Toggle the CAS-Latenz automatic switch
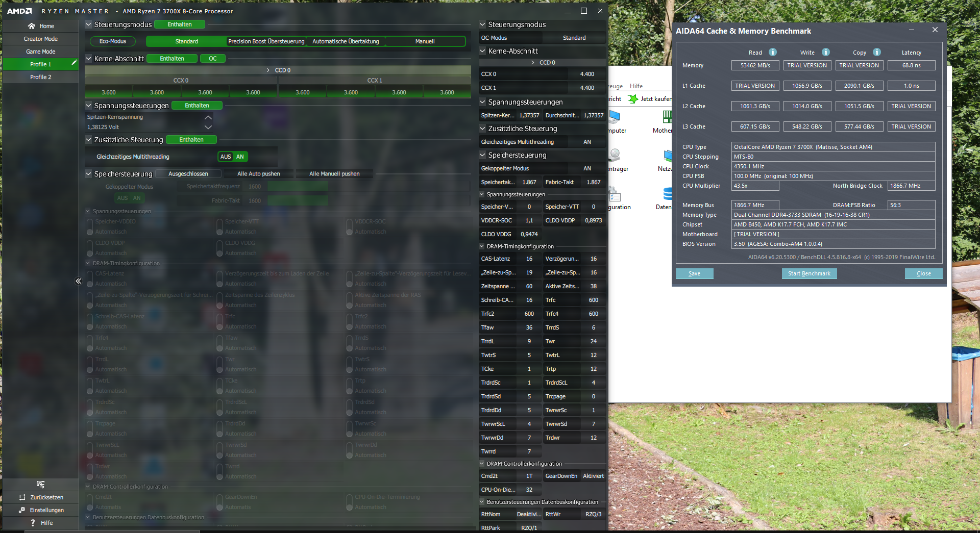 point(90,278)
